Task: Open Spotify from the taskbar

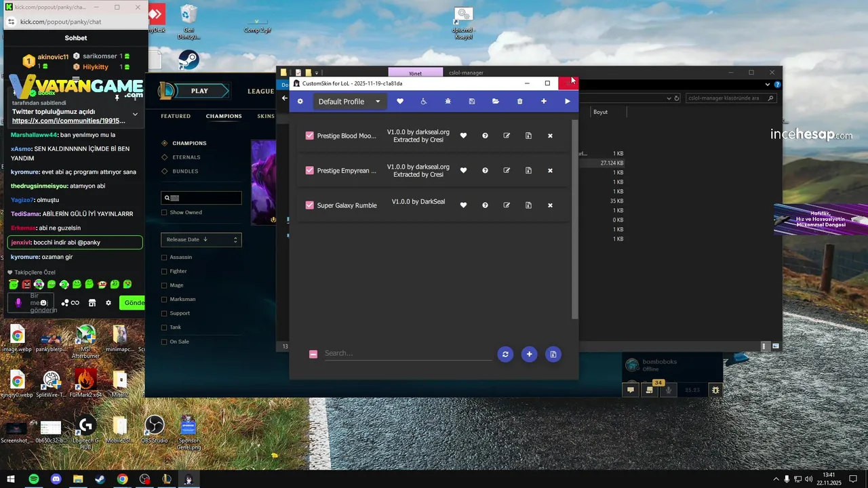Action: (34, 479)
